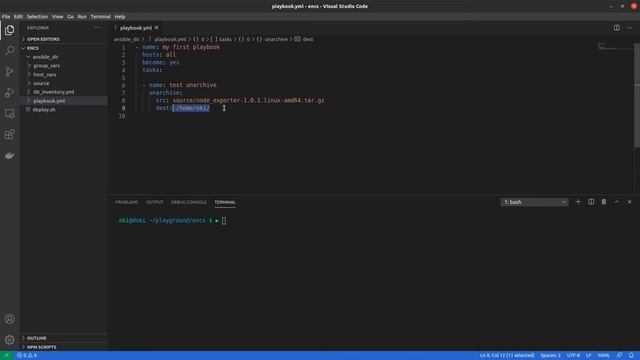
Task: Expand the source folder
Action: point(41,83)
